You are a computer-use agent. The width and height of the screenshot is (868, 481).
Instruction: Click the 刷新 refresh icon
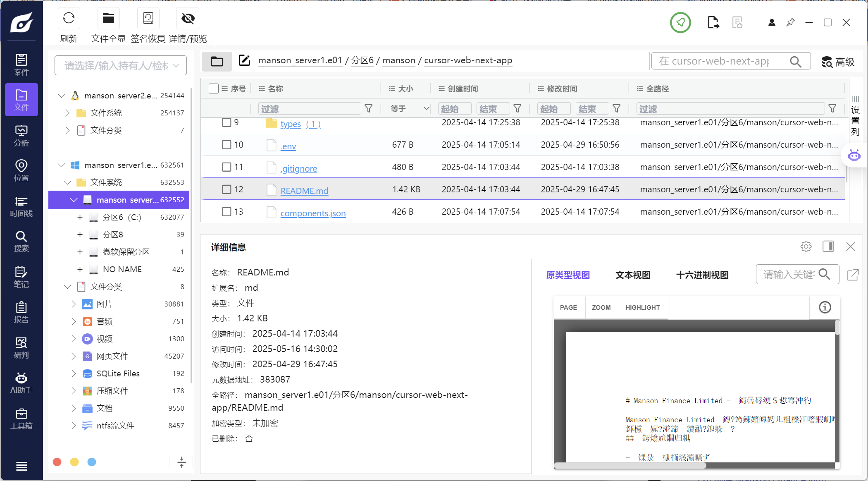coord(69,19)
